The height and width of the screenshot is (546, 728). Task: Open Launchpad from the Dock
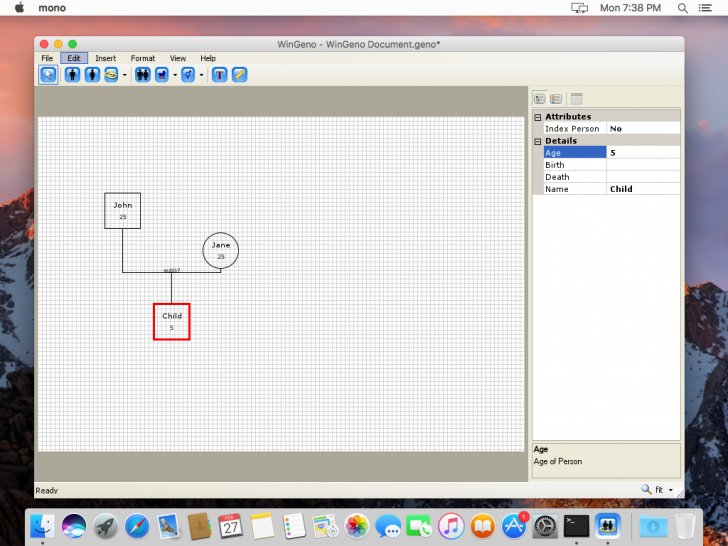point(105,526)
